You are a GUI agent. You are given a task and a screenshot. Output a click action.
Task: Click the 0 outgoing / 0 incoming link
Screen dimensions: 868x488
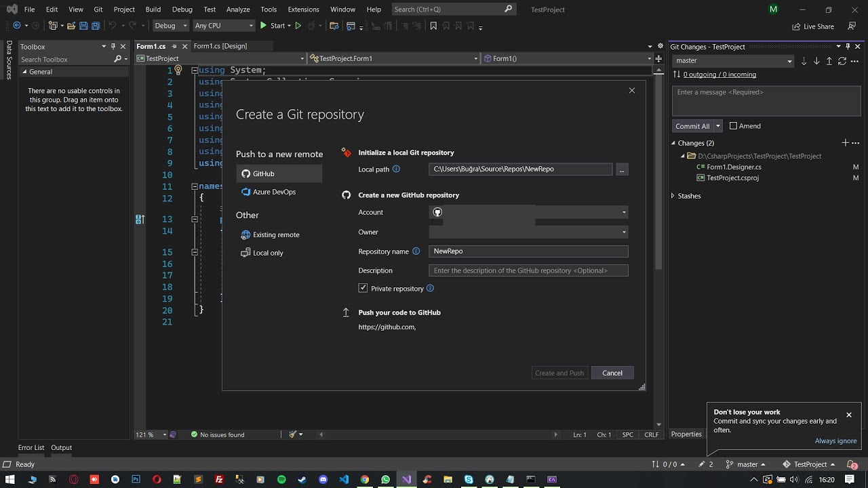719,75
